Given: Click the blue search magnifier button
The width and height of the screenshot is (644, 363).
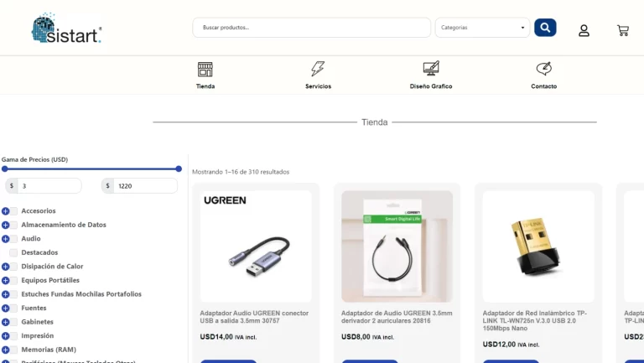Looking at the screenshot, I should click(x=545, y=28).
